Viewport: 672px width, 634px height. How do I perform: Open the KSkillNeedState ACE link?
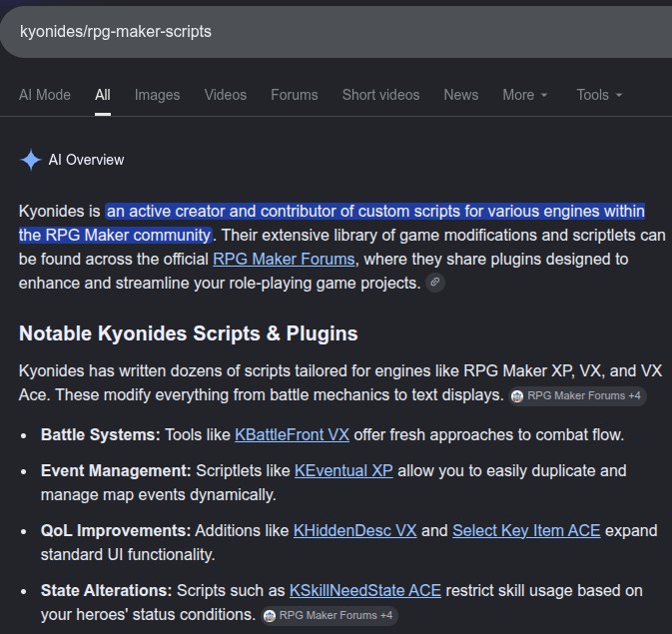point(365,591)
